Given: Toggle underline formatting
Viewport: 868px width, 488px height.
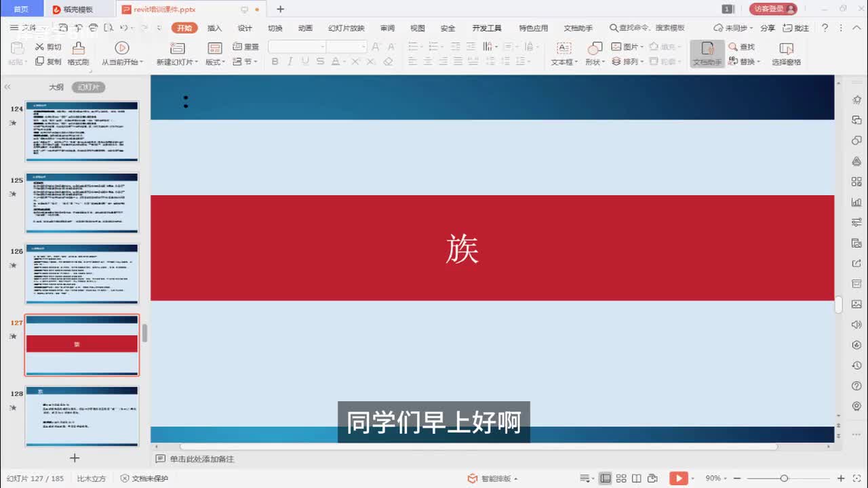Looking at the screenshot, I should click(305, 61).
